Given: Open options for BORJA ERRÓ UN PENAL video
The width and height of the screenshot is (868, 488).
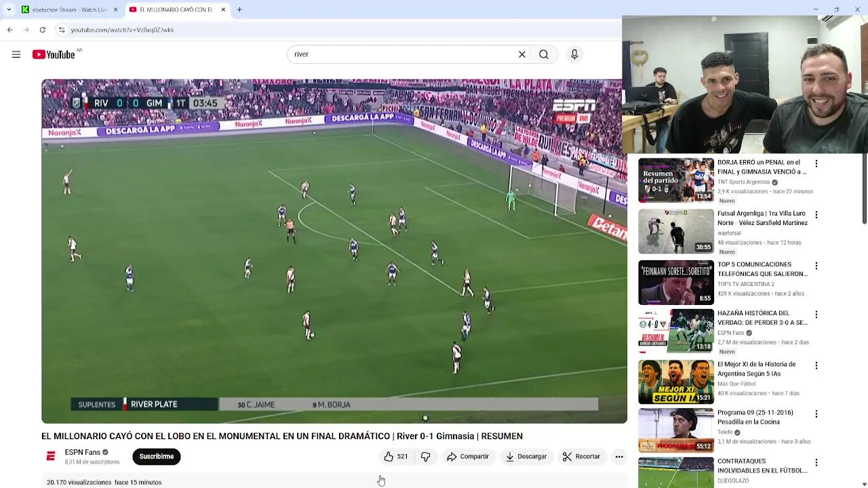Looking at the screenshot, I should (816, 163).
